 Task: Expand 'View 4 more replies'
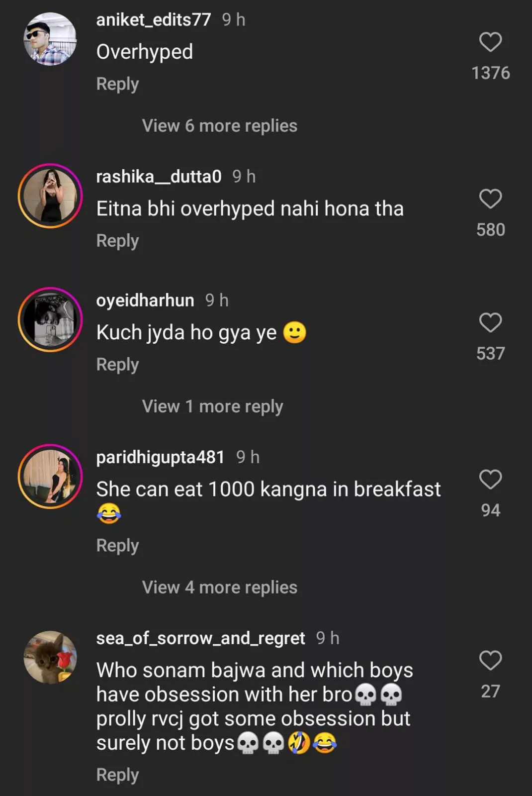coord(219,588)
